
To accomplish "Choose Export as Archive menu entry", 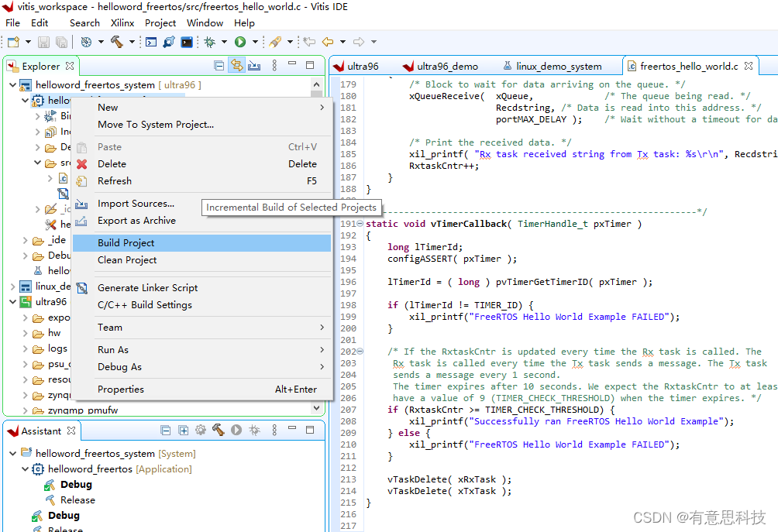I will [202, 221].
